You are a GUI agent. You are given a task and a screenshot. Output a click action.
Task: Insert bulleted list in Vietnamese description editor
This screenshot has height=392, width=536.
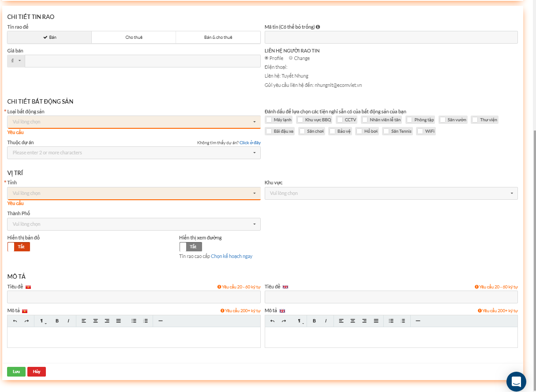(x=134, y=321)
